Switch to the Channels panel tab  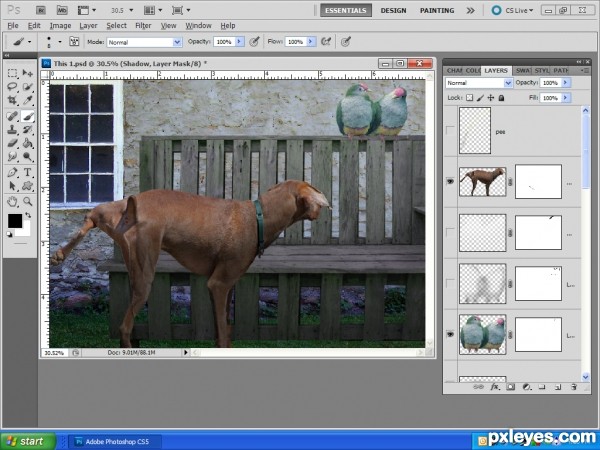point(454,70)
